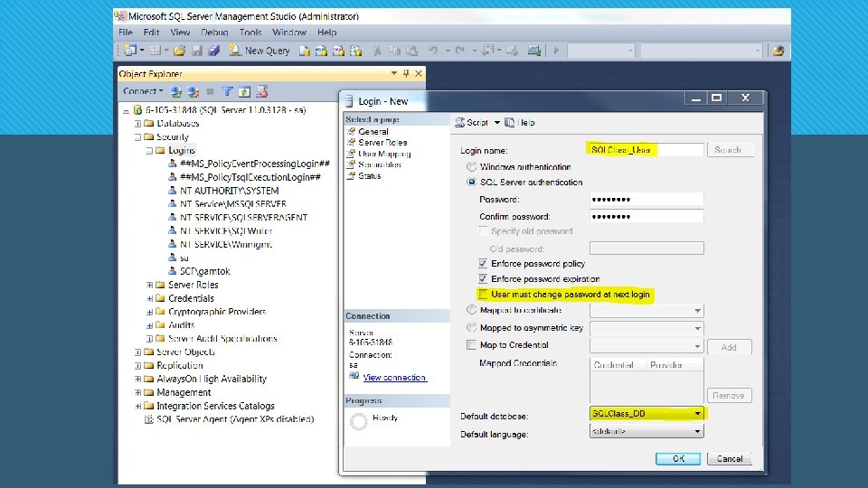
Task: Select Mapped to certificate radio button
Action: coord(471,310)
